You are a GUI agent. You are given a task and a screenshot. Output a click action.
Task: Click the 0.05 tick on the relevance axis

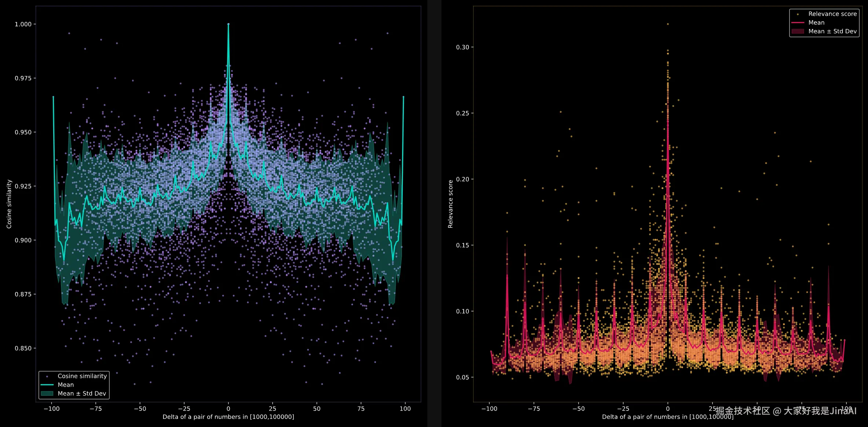point(462,377)
